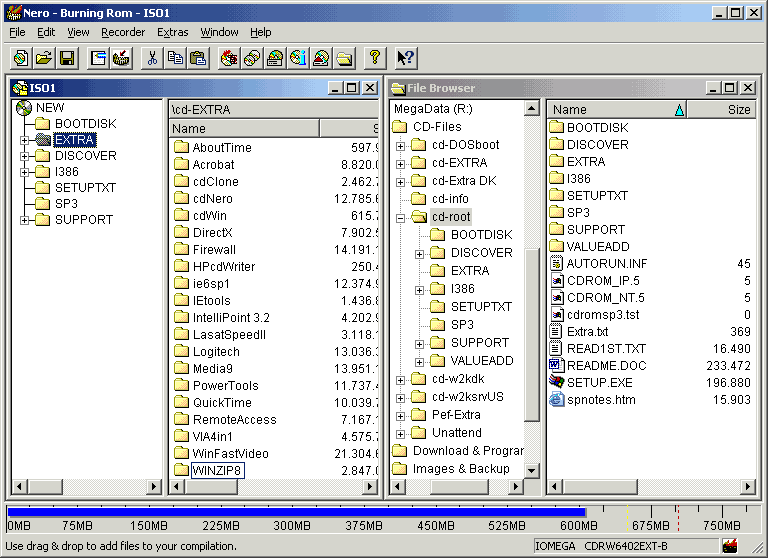Click the Copy toolbar icon
768x558 pixels.
pos(175,58)
